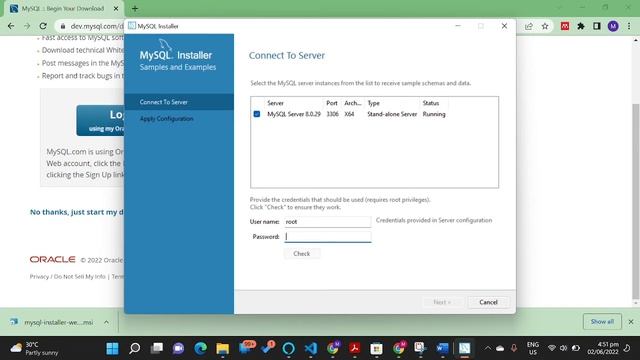Click the MySQL Installer window title icon

132,26
